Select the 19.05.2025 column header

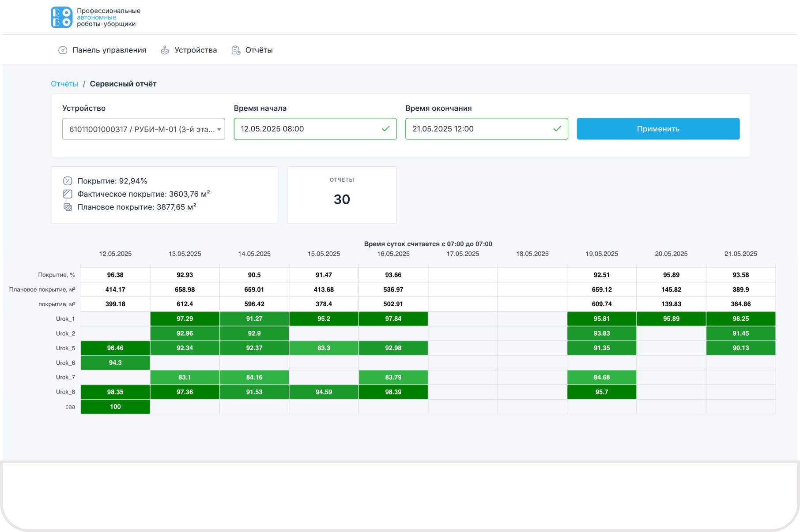[x=602, y=254]
